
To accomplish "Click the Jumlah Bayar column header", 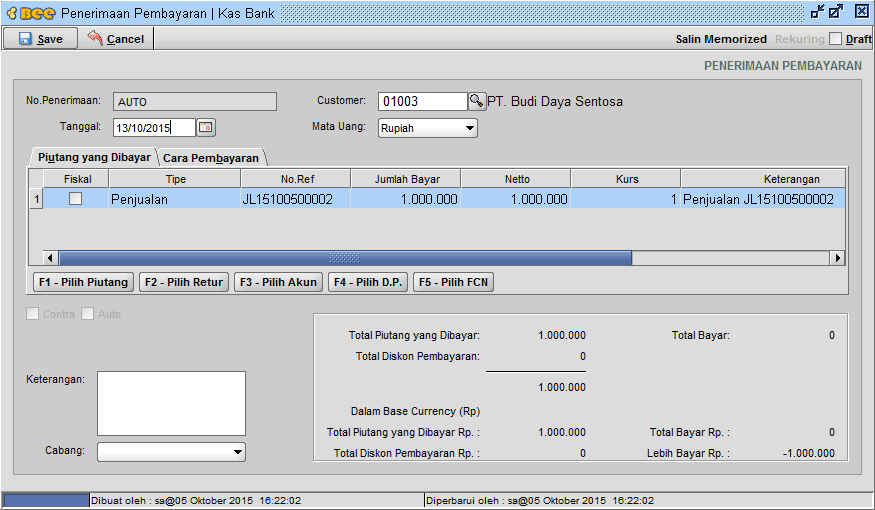I will click(406, 179).
